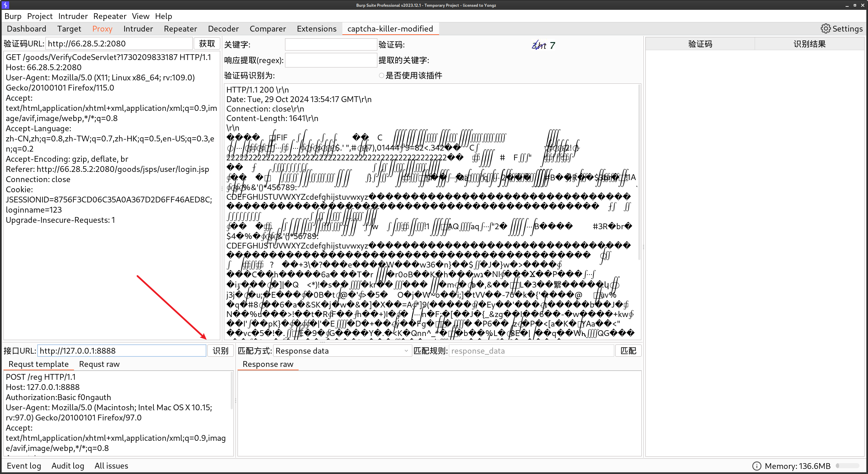
Task: Open the Burp menu
Action: [13, 16]
